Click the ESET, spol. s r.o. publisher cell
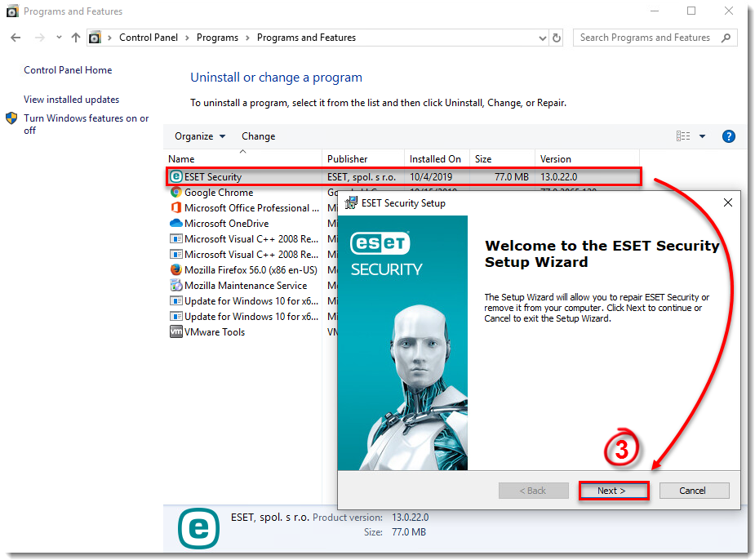Viewport: 755px width, 560px height. [x=362, y=176]
